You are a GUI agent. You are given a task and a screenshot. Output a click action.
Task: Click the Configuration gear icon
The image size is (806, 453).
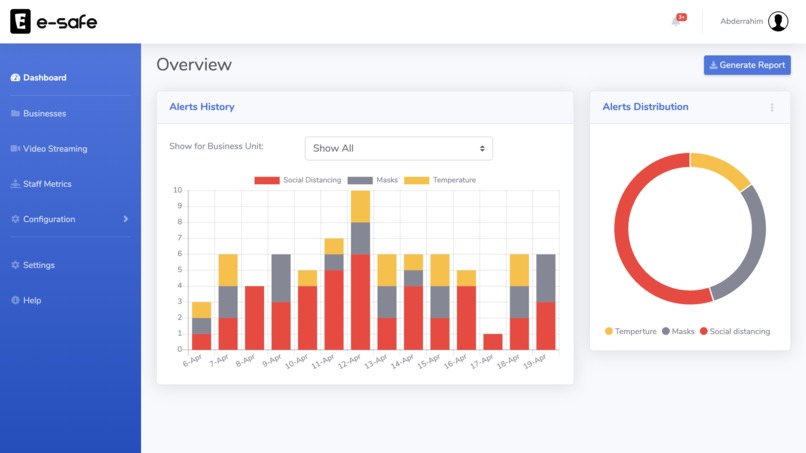pos(15,219)
